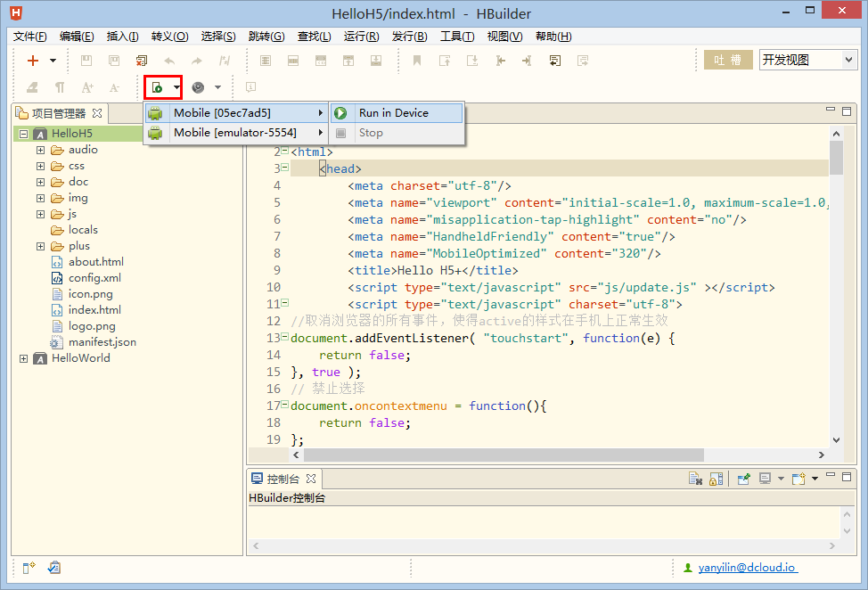868x590 pixels.
Task: Open the 帮助(H) menu
Action: (x=553, y=37)
